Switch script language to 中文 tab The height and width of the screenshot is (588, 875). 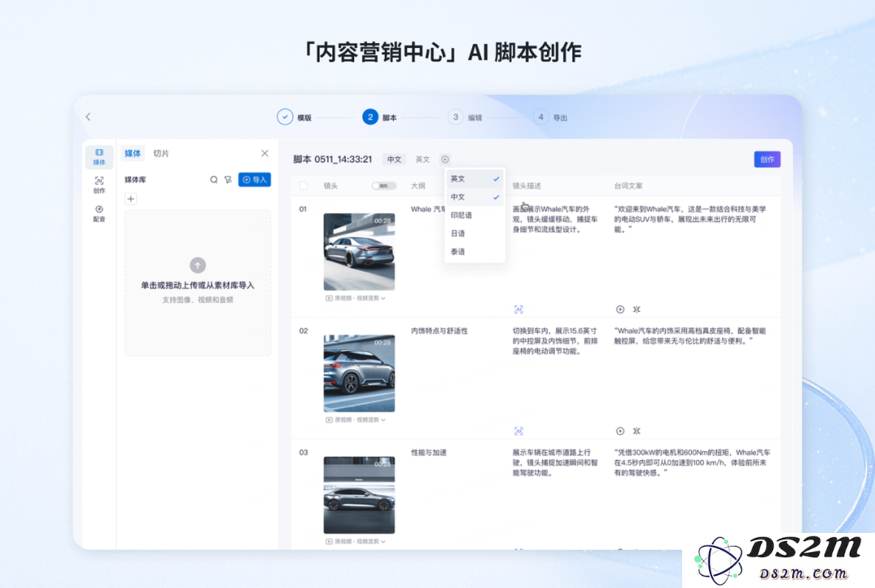pyautogui.click(x=394, y=160)
